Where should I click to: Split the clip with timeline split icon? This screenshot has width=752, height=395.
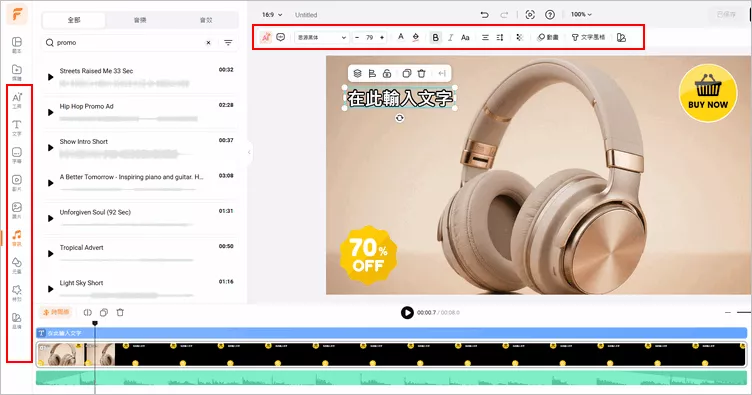tap(88, 313)
